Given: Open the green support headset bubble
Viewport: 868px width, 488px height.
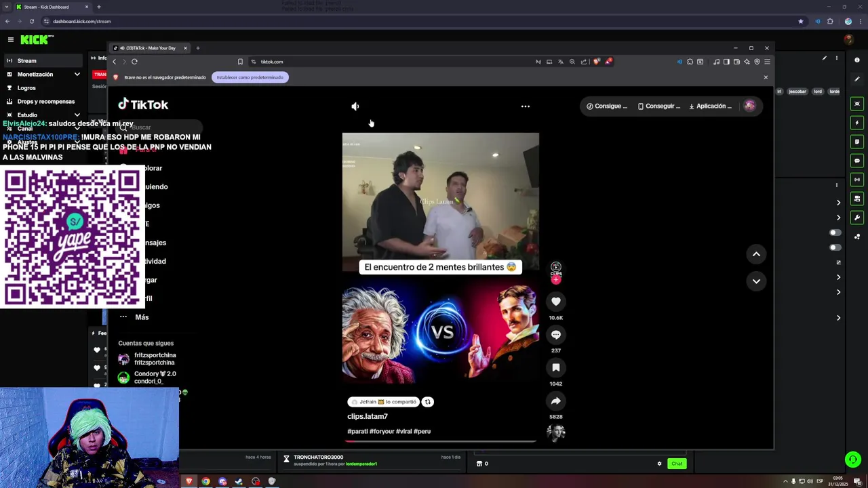Looking at the screenshot, I should 853,460.
